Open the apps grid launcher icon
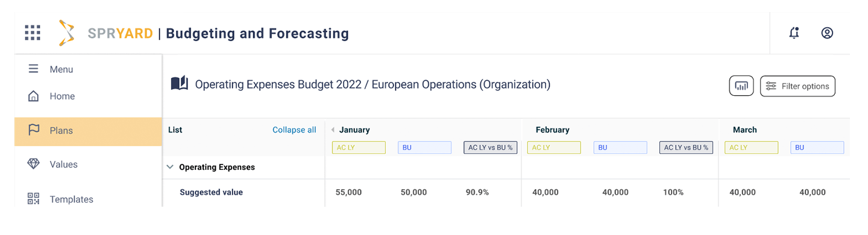The height and width of the screenshot is (235, 868). tap(33, 33)
